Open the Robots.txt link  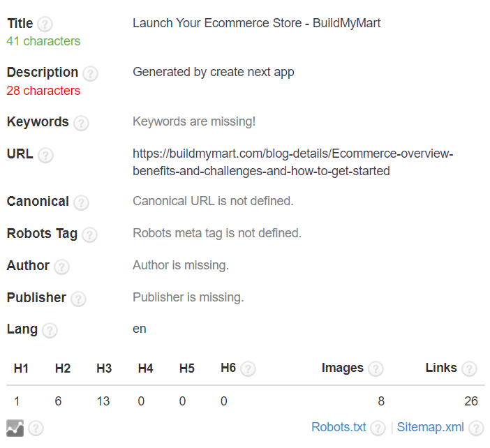click(339, 427)
